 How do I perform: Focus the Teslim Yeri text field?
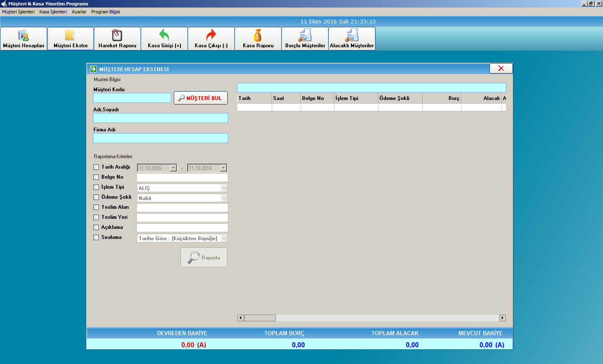[182, 218]
